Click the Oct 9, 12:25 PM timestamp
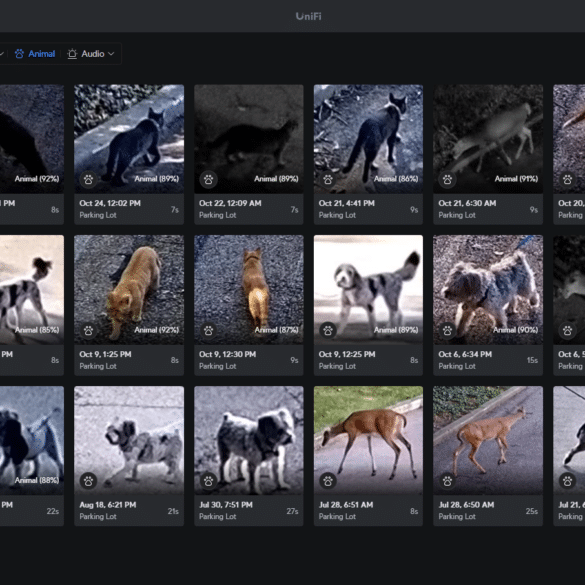Viewport: 585px width, 585px height. point(347,354)
